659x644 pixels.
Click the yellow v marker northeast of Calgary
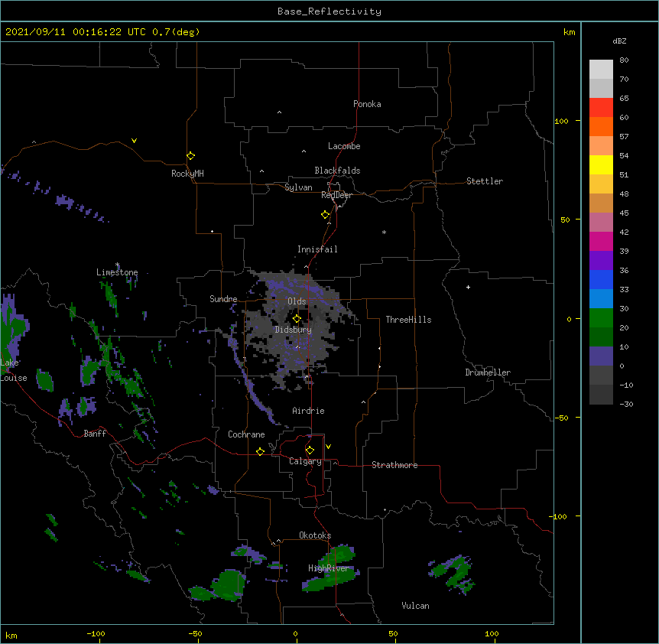point(328,447)
